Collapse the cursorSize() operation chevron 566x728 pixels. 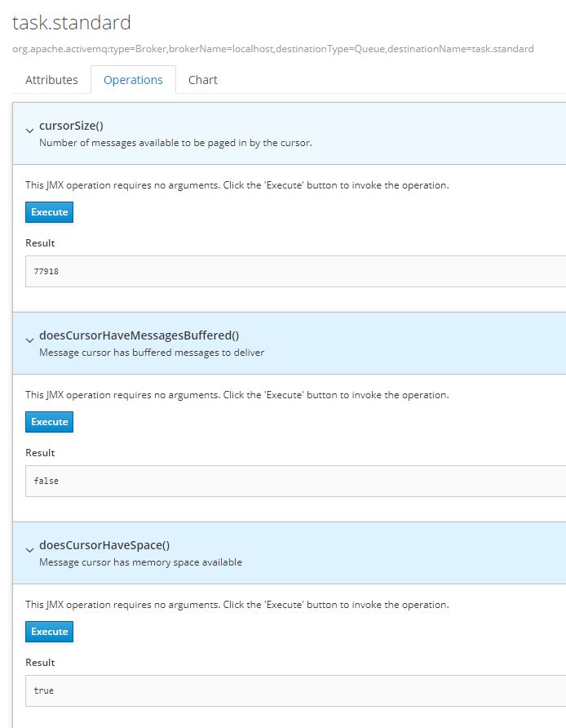coord(29,131)
